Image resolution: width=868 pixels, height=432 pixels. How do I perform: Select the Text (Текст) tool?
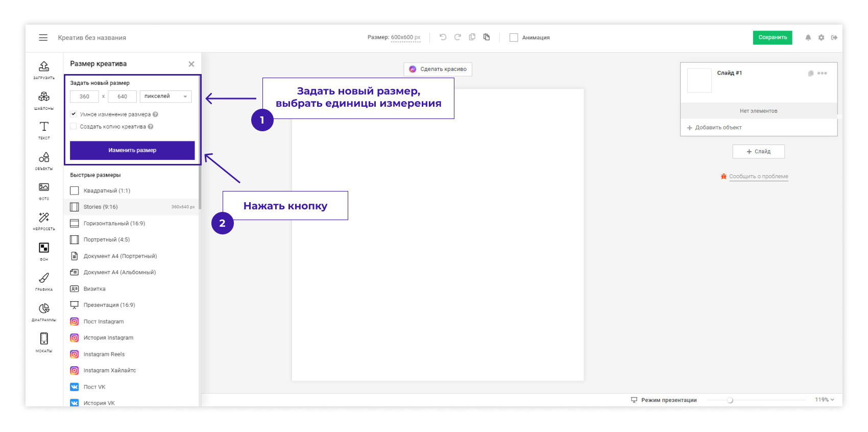[44, 129]
